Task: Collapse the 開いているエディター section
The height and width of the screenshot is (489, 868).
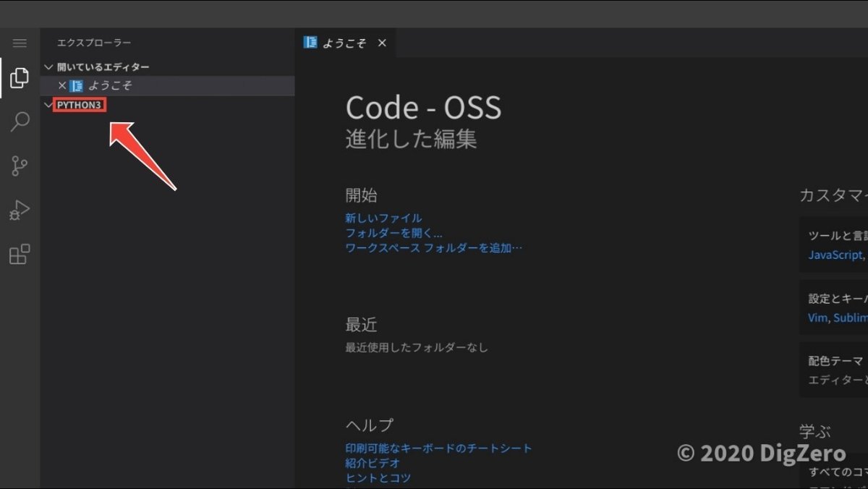Action: [x=48, y=67]
